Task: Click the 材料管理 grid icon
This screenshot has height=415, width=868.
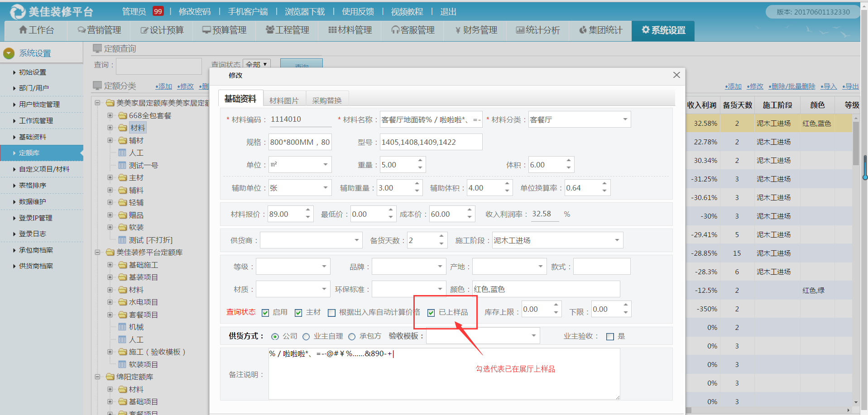Action: tap(332, 30)
